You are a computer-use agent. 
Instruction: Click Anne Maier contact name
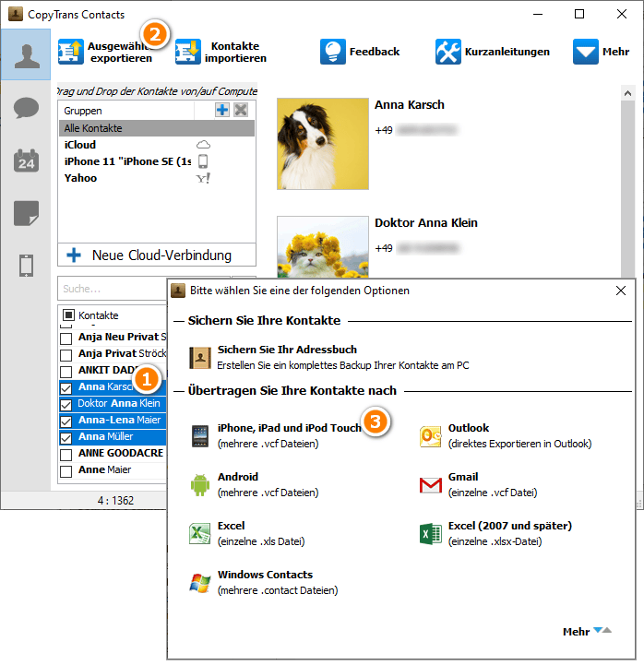pos(105,469)
